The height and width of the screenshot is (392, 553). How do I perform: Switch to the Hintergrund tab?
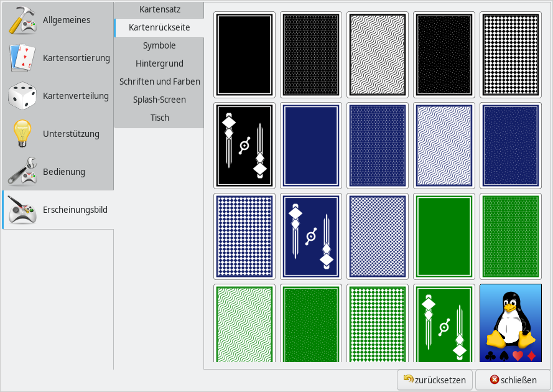tap(159, 63)
